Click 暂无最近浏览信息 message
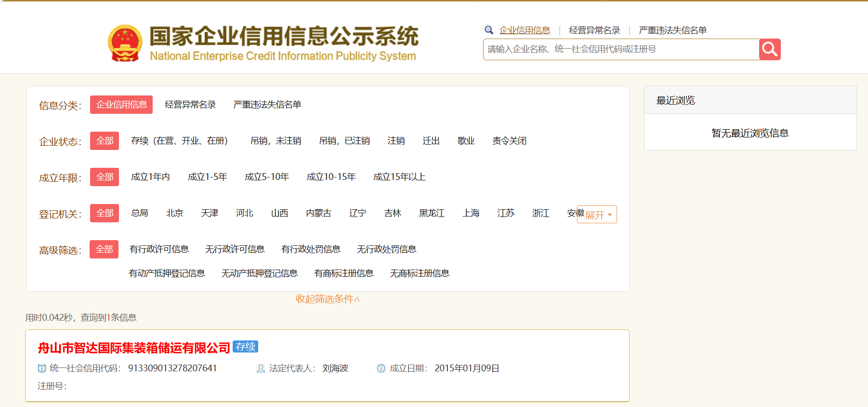This screenshot has height=407, width=868. pos(750,133)
